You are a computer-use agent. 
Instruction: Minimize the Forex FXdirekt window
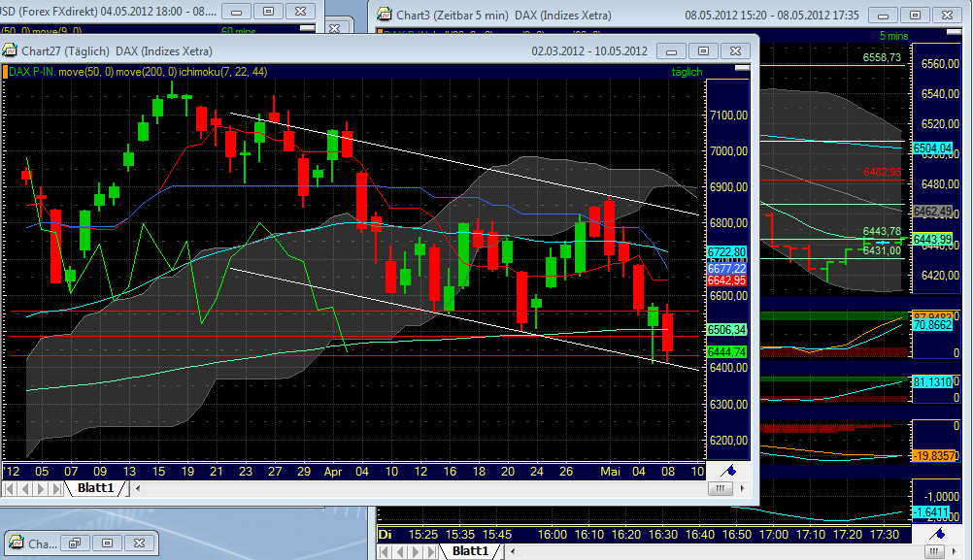236,12
